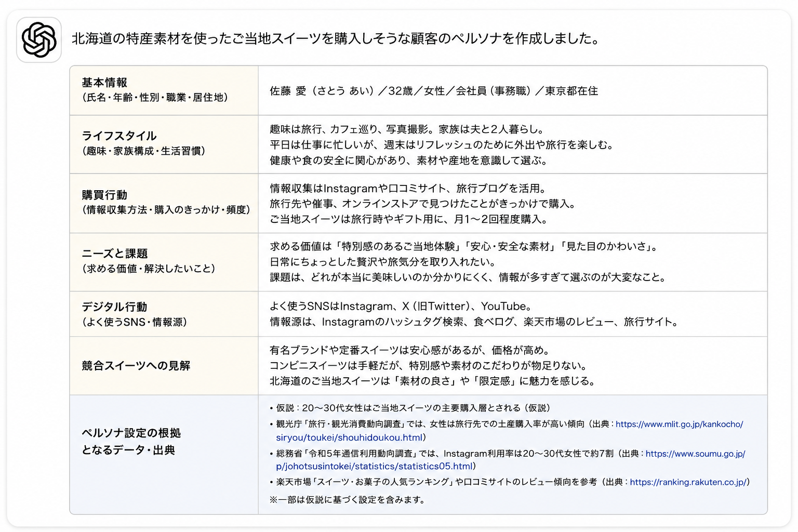Click the intro sentence about 北海道の特産素材 persona
The image size is (798, 532).
point(336,38)
